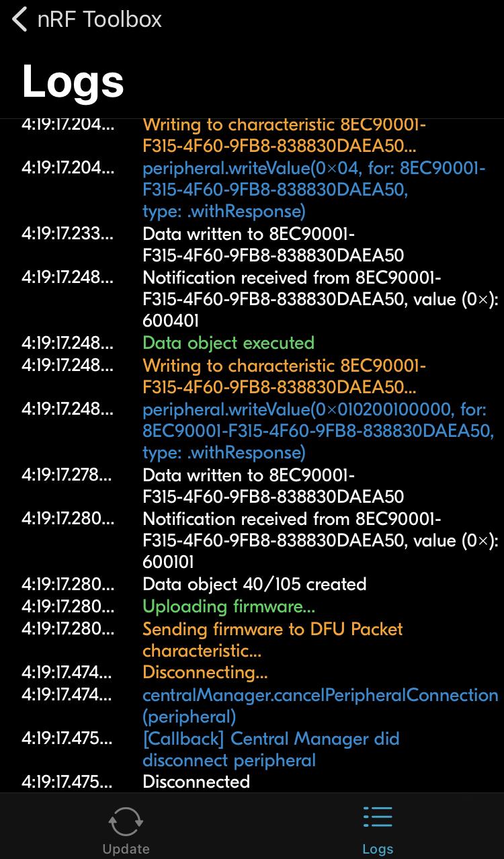Tap notification entry with value 600101
The height and width of the screenshot is (859, 504).
[x=321, y=540]
